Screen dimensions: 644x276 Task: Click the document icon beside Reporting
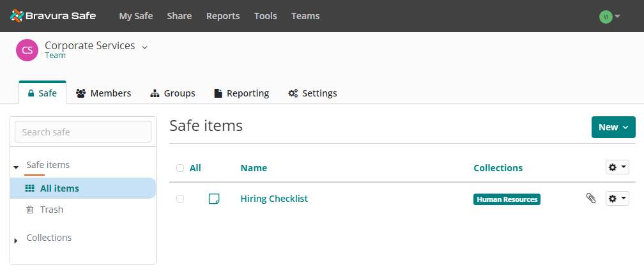tap(218, 93)
